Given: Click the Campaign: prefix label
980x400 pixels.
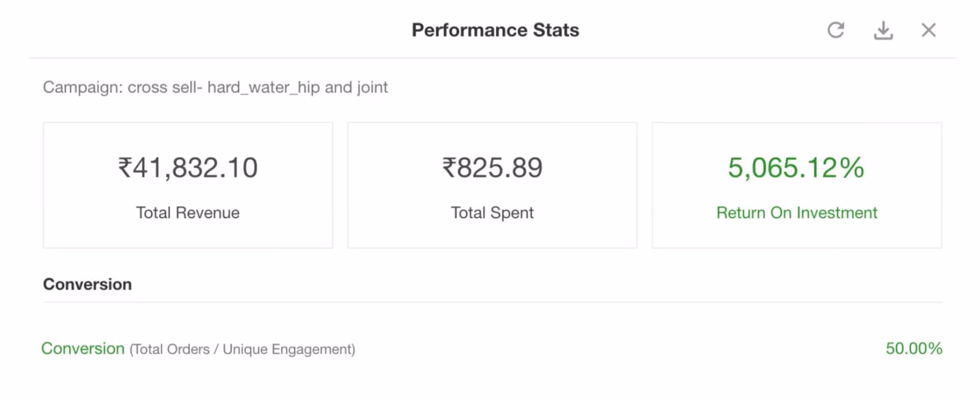Looking at the screenshot, I should coord(83,87).
